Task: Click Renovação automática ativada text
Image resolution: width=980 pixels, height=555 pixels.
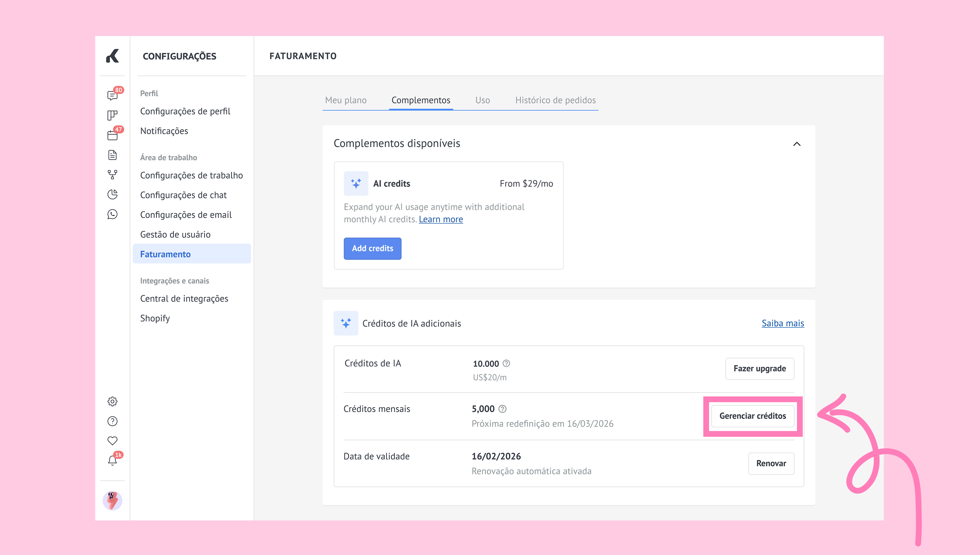Action: point(531,471)
